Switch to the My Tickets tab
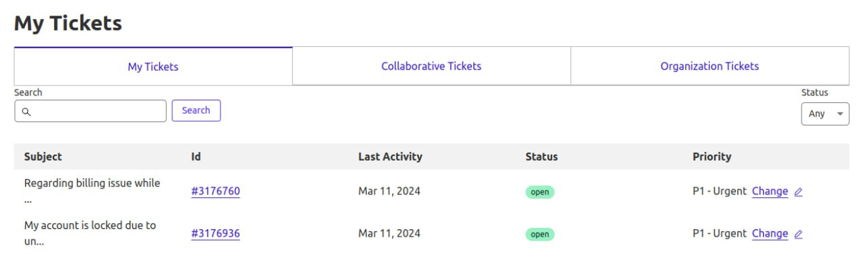The width and height of the screenshot is (868, 278). click(x=153, y=66)
